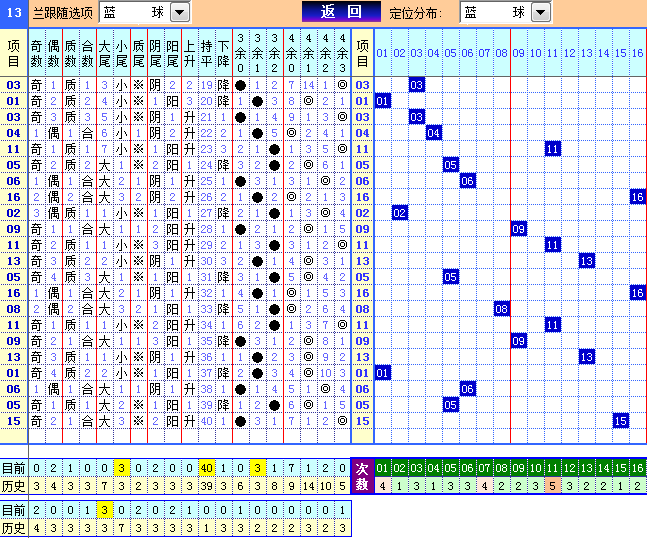Click the 持平 column value 19

pos(206,85)
